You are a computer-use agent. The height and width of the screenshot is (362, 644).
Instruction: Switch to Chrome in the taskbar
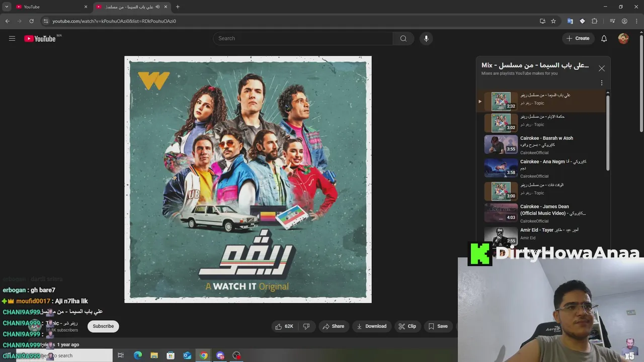[204, 355]
